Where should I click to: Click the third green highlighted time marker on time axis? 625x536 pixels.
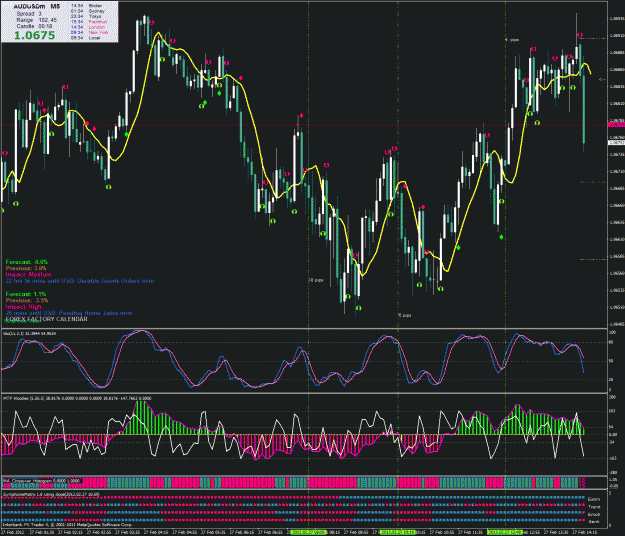click(505, 532)
